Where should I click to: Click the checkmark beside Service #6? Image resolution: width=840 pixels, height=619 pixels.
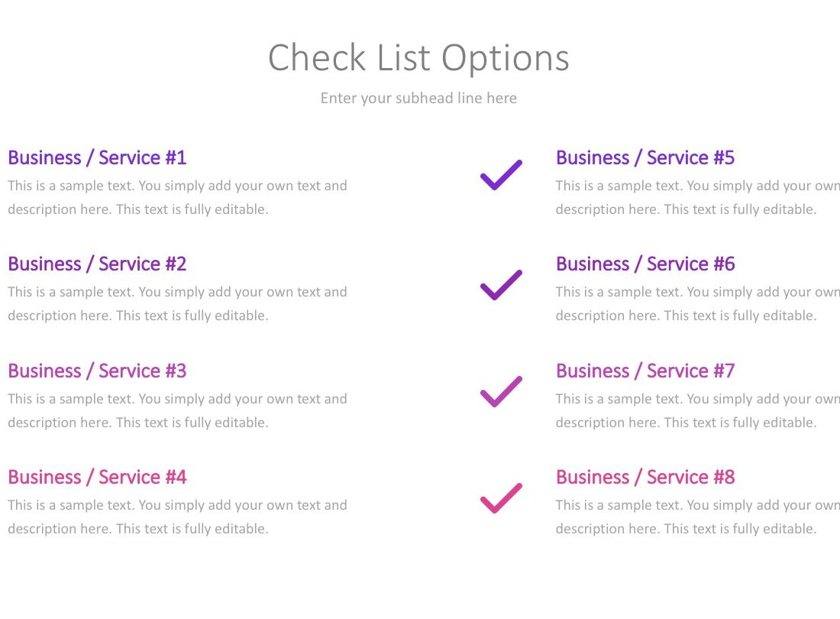tap(501, 284)
